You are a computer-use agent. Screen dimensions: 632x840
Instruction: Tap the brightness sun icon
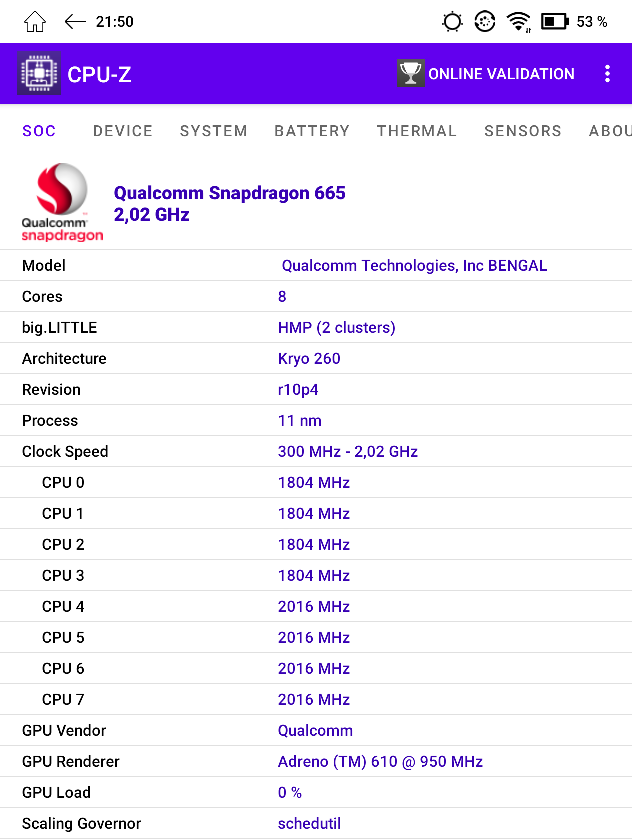pyautogui.click(x=452, y=22)
